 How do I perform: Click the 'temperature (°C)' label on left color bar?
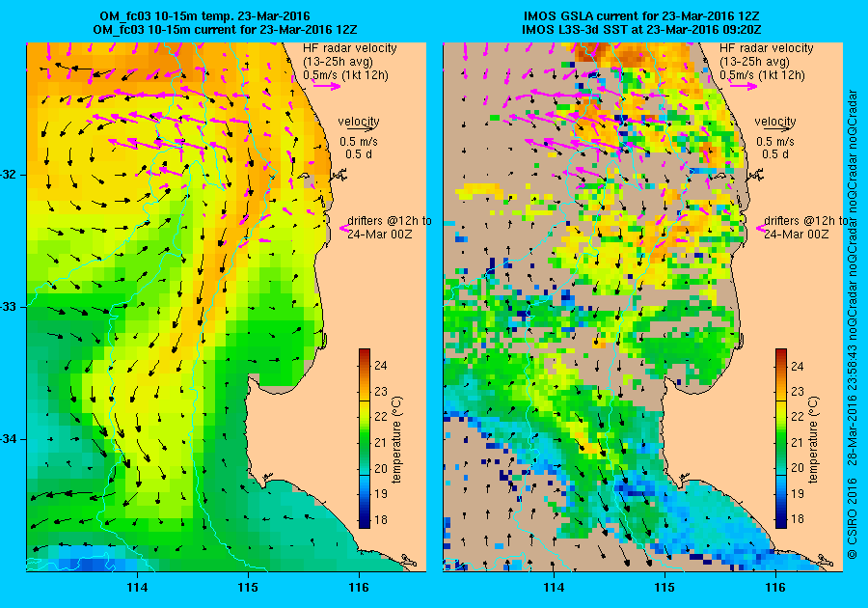point(397,440)
